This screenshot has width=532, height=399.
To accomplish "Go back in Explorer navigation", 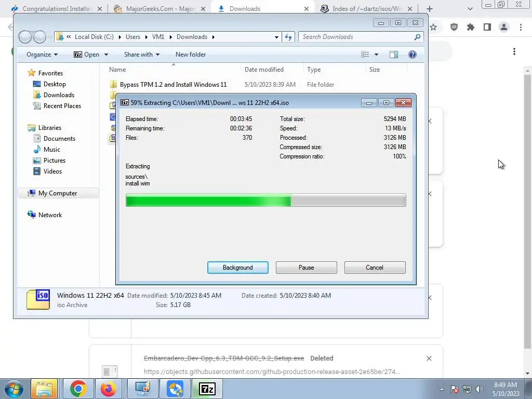I will pyautogui.click(x=25, y=37).
